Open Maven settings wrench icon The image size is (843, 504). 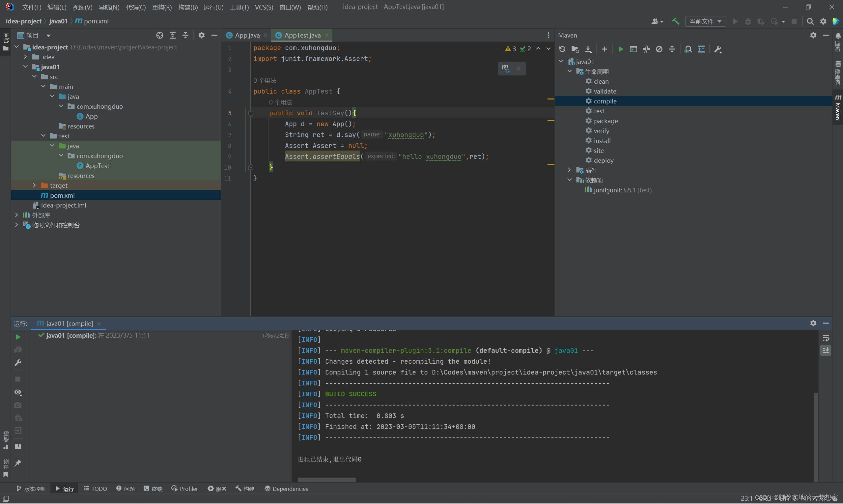pos(718,49)
